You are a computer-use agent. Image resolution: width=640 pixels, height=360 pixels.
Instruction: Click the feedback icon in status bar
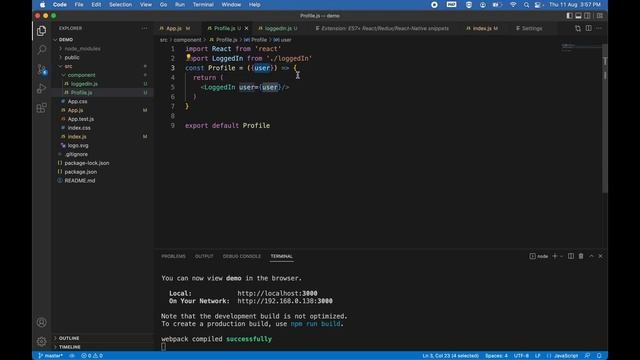pos(587,356)
